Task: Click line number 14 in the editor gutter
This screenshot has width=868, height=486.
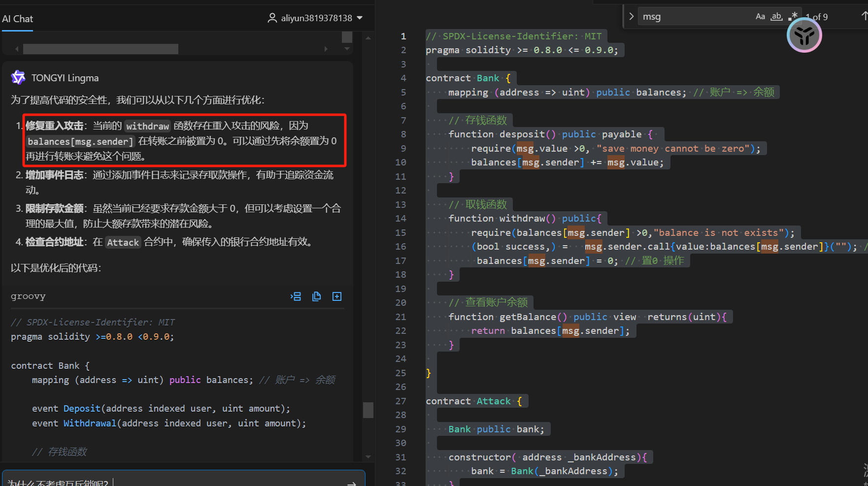Action: [401, 218]
